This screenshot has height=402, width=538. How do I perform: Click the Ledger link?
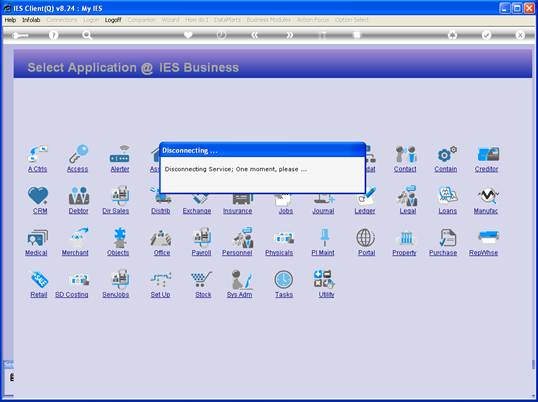pyautogui.click(x=365, y=211)
